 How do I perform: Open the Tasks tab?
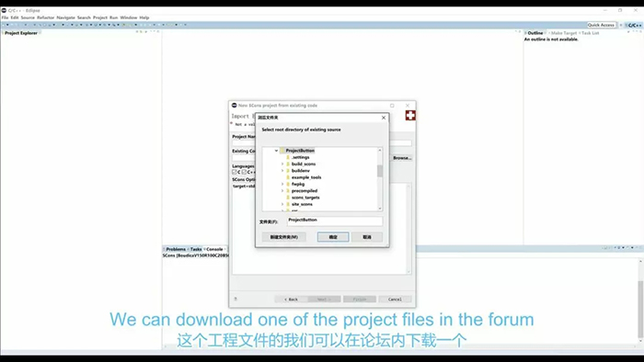195,249
